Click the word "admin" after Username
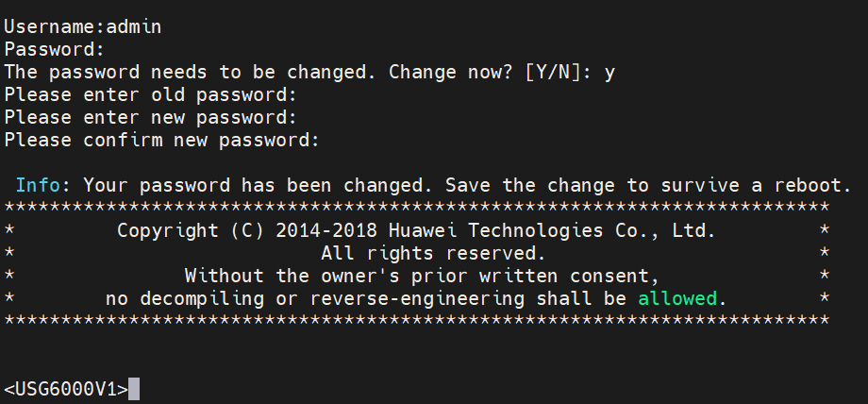 point(133,26)
